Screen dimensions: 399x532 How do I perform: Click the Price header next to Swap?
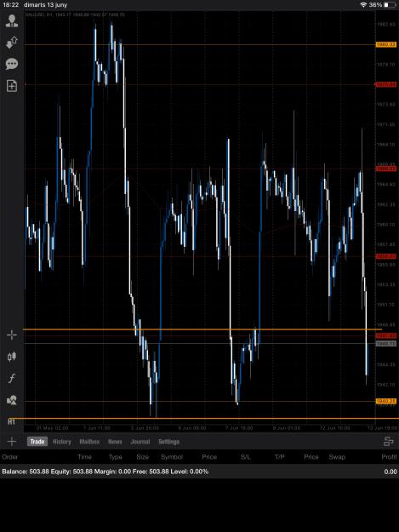(311, 457)
